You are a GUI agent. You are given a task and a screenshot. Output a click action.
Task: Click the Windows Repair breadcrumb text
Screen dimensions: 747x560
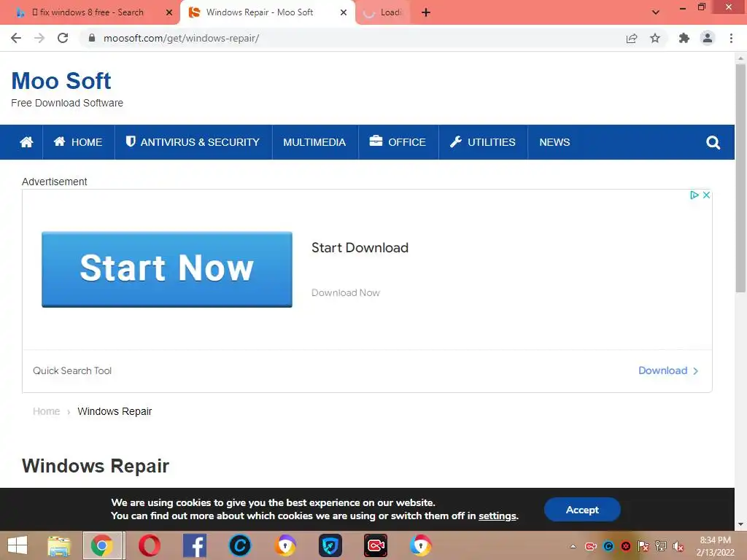click(115, 411)
